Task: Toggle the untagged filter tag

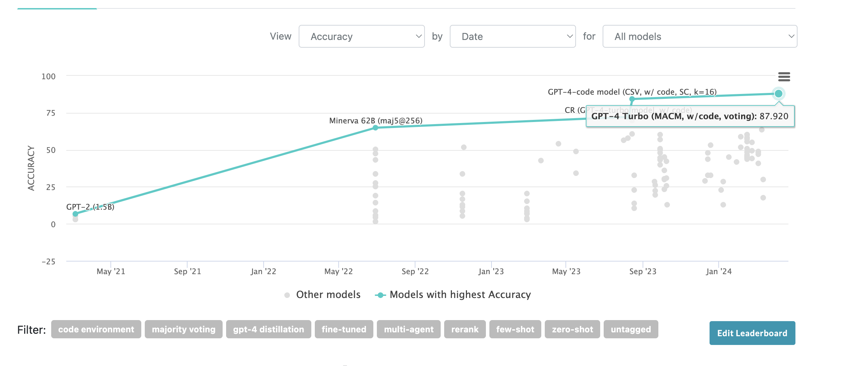Action: click(631, 329)
